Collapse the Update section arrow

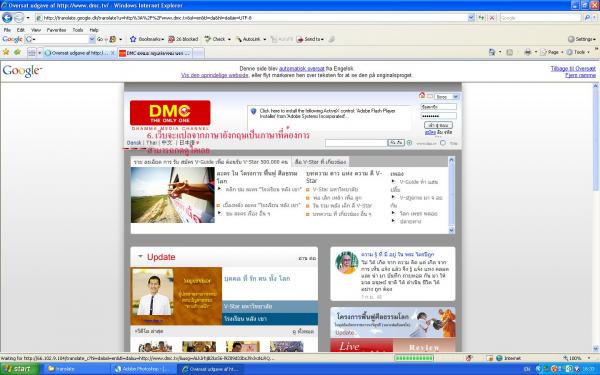pyautogui.click(x=140, y=256)
